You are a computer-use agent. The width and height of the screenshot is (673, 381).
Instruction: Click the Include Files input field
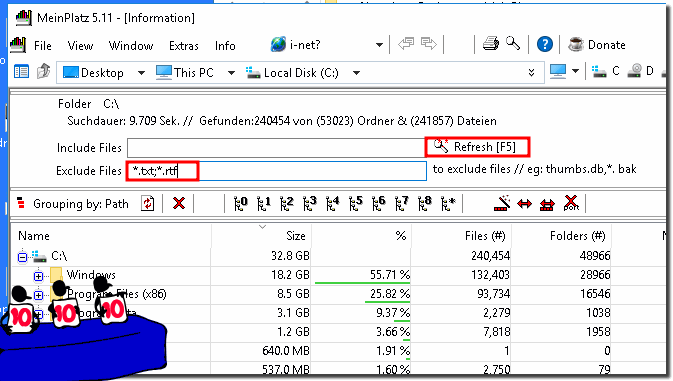pos(276,148)
